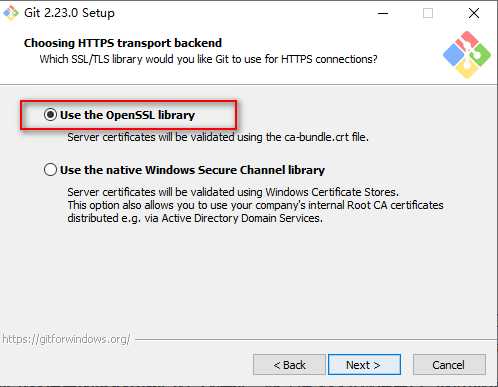Proceed with the 'Next >' button
Image resolution: width=498 pixels, height=387 pixels.
coord(364,365)
